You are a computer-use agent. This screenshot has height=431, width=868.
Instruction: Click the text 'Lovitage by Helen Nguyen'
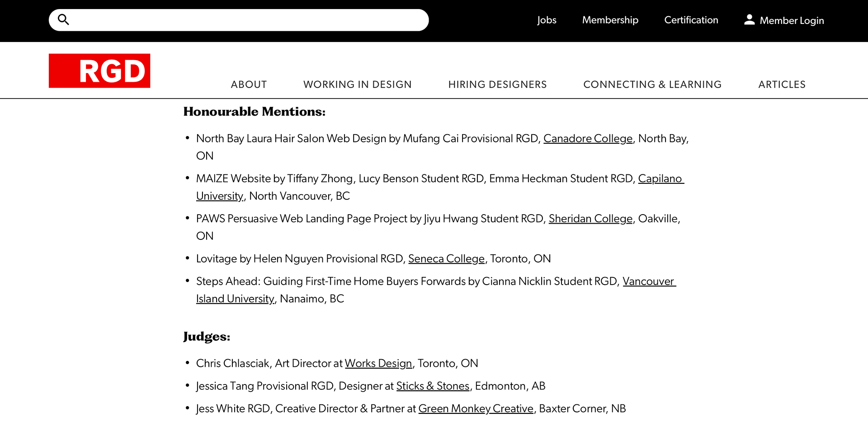point(260,259)
